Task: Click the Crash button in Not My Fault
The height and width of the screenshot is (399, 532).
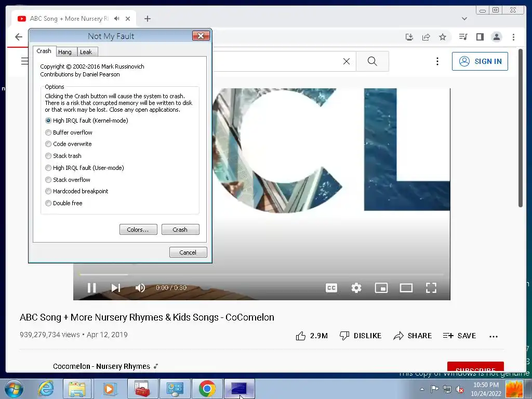Action: pos(180,230)
